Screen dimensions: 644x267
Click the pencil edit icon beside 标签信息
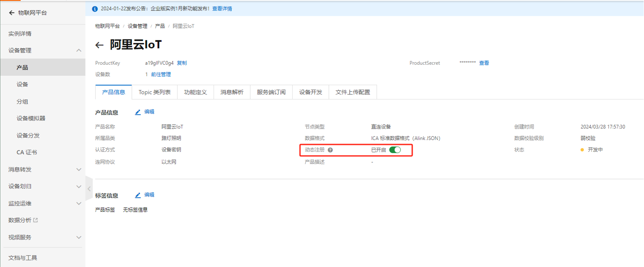[138, 195]
